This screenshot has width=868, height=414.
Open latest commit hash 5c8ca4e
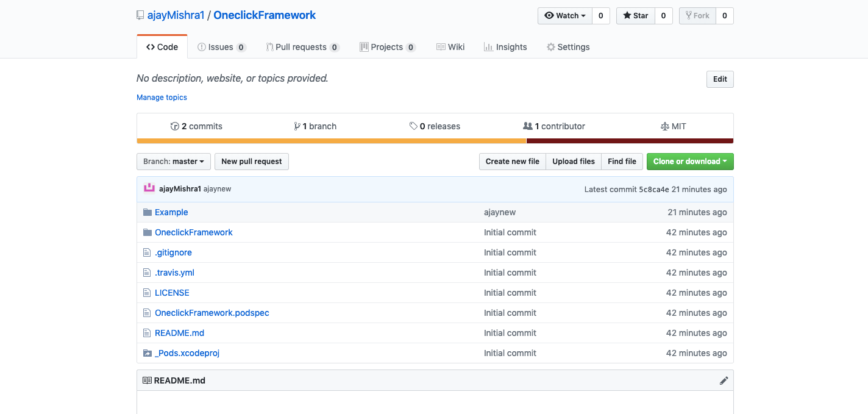[654, 189]
